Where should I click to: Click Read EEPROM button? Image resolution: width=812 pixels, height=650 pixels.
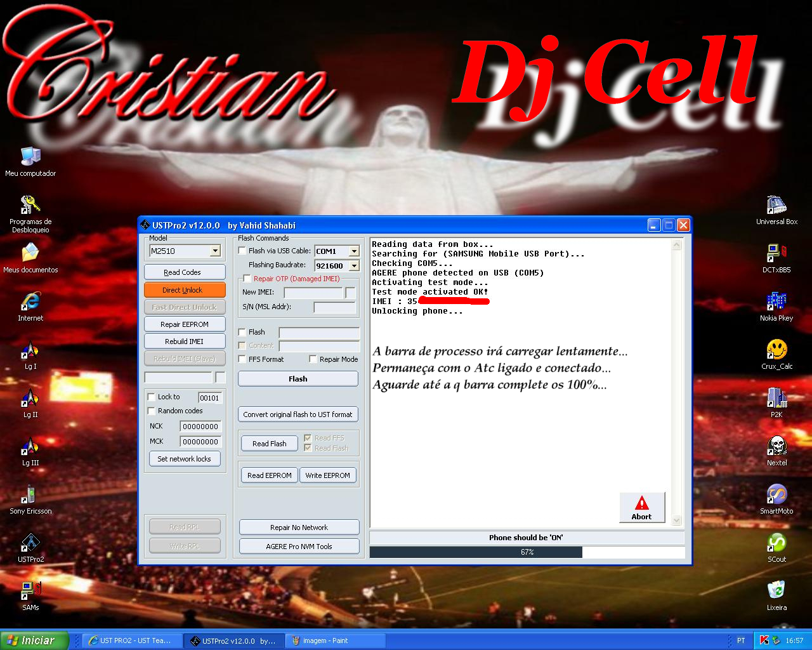click(270, 475)
